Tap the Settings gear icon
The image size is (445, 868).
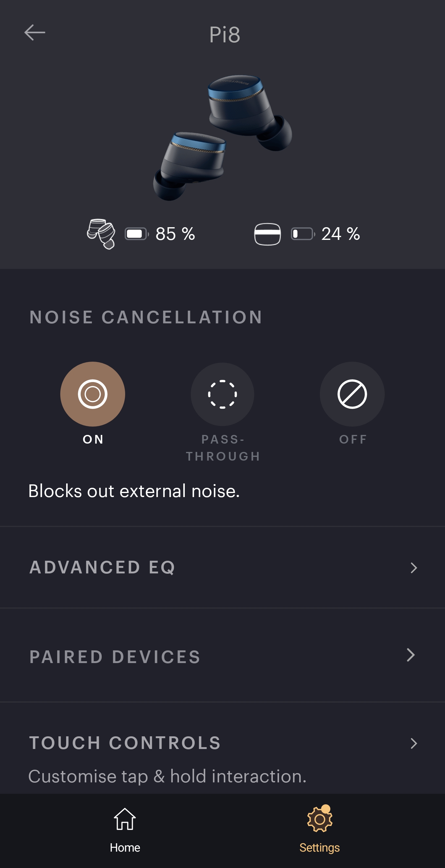click(319, 819)
